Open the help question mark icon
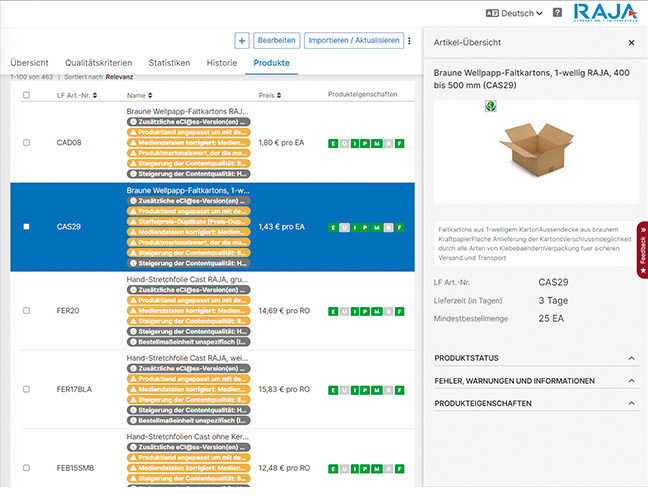 (x=557, y=13)
